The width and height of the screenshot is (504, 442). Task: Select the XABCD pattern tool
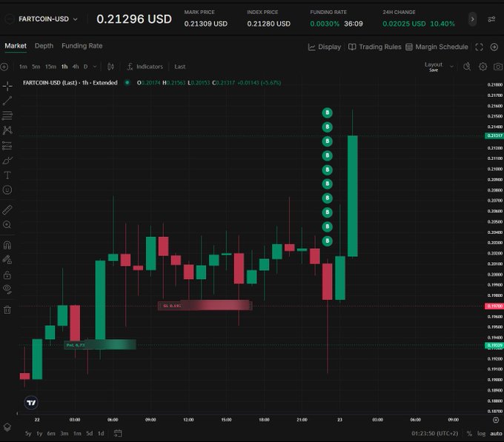[7, 130]
